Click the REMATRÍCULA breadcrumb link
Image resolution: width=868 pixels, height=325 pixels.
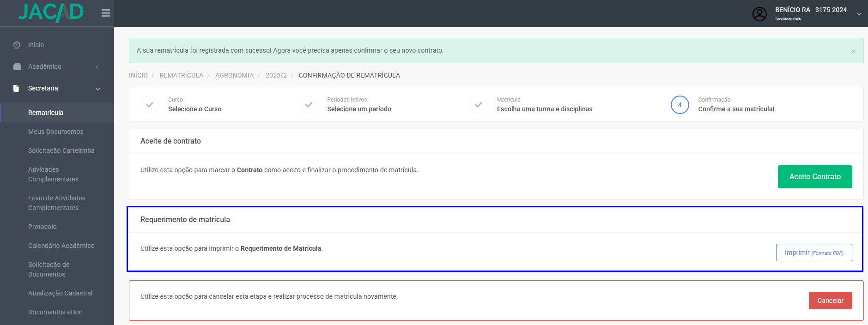(182, 75)
